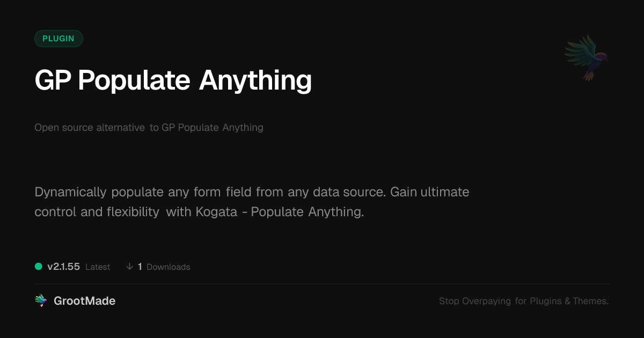Click the control and flexibility description text
Image resolution: width=644 pixels, height=338 pixels.
[x=97, y=212]
